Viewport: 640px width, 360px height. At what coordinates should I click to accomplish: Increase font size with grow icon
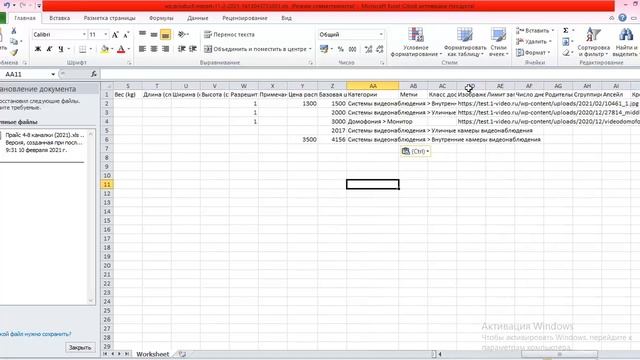tap(116, 35)
